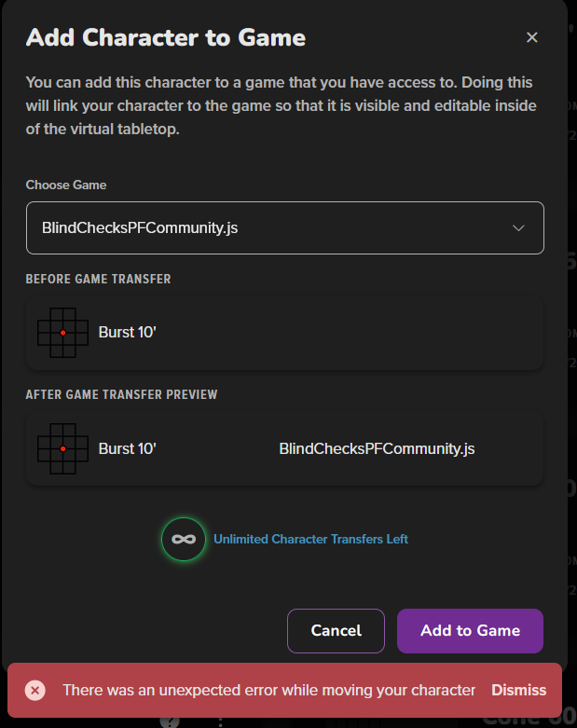Image resolution: width=577 pixels, height=728 pixels.
Task: Click the After Game Transfer Preview heading
Action: pos(121,394)
